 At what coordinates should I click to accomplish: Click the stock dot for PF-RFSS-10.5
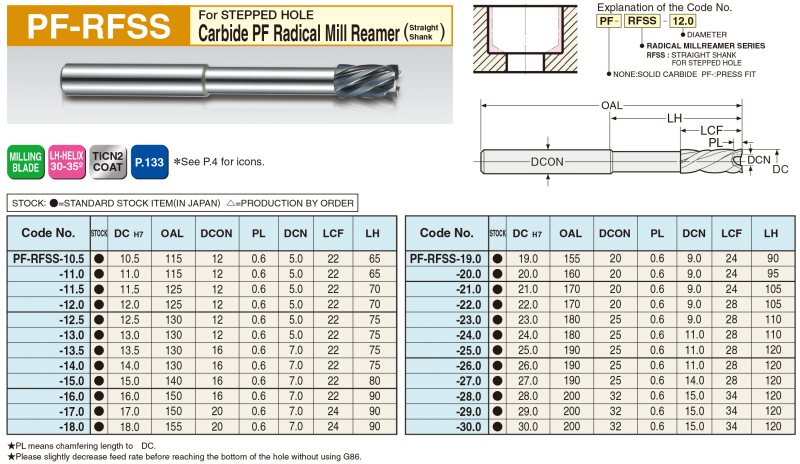click(x=99, y=258)
